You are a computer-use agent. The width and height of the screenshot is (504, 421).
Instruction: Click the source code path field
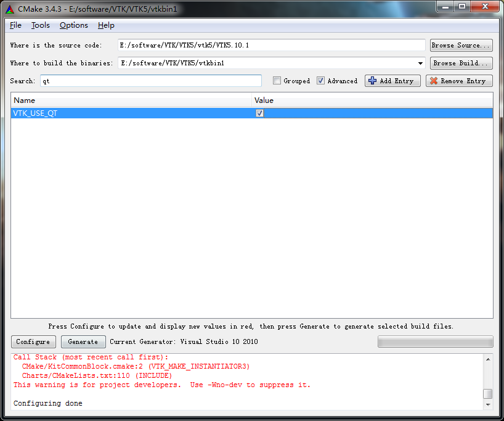272,45
